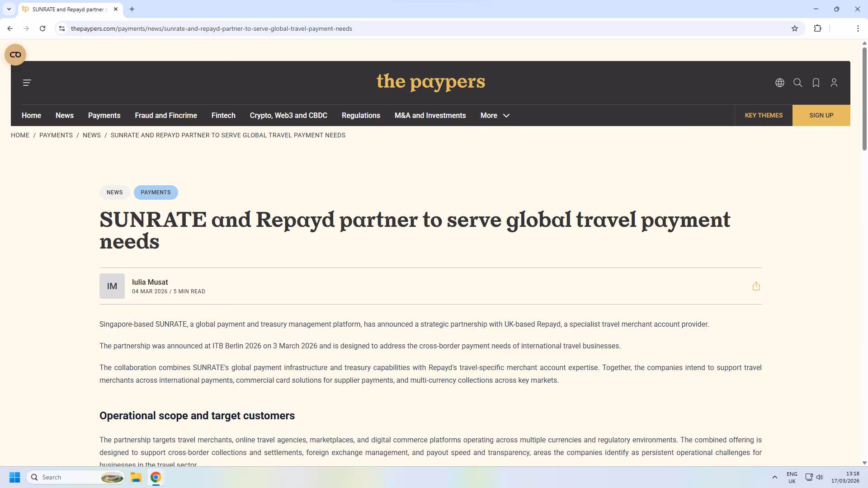Open Chrome's three-dot menu
Viewport: 868px width, 488px height.
pos(858,28)
